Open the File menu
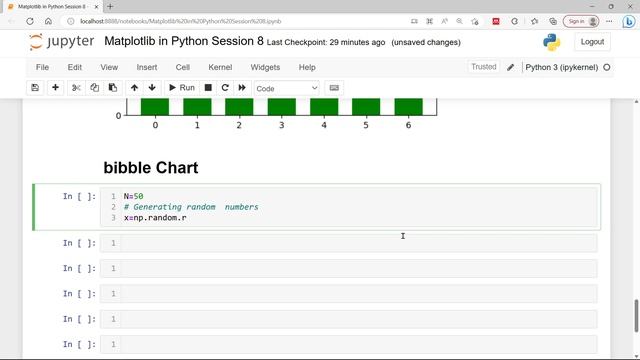Screen dimensions: 640x360 42,67
